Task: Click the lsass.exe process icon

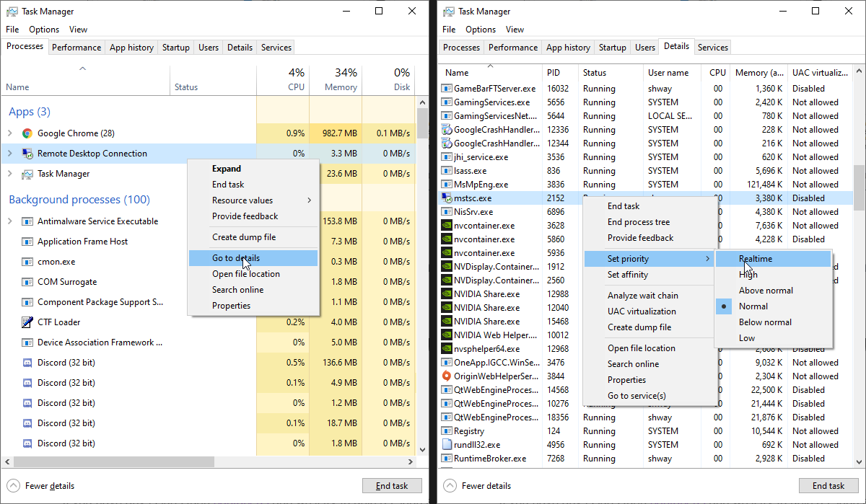Action: click(x=447, y=171)
